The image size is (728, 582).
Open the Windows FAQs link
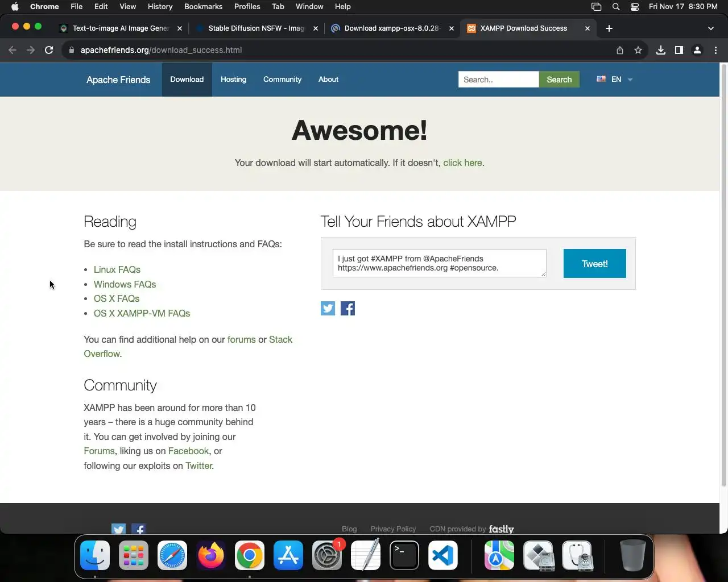tap(125, 284)
